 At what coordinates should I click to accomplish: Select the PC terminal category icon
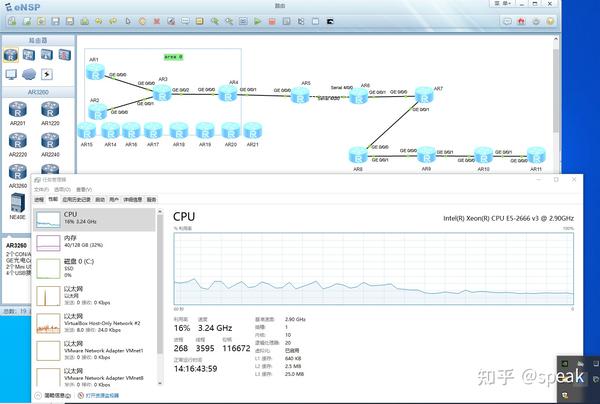tap(11, 74)
